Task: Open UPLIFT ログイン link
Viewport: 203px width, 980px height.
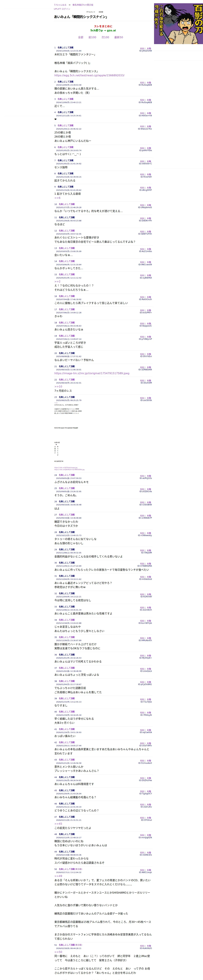Action: tap(62, 9)
